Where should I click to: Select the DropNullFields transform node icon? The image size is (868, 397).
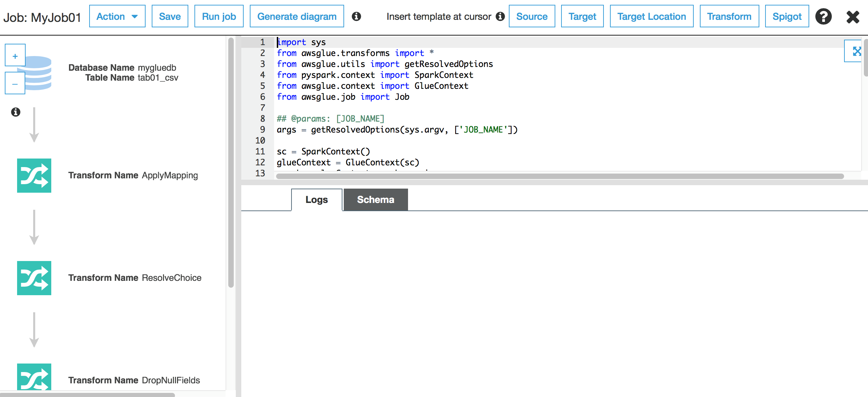[34, 377]
